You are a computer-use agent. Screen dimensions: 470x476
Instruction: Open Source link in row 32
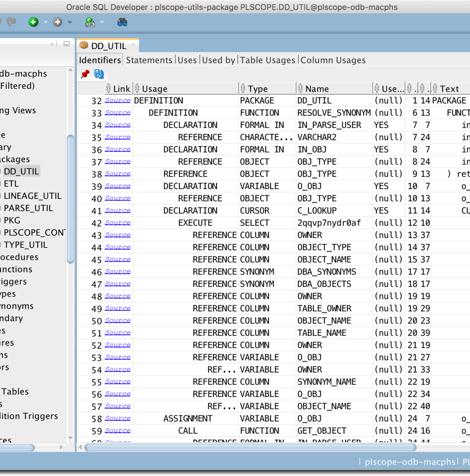tap(117, 100)
